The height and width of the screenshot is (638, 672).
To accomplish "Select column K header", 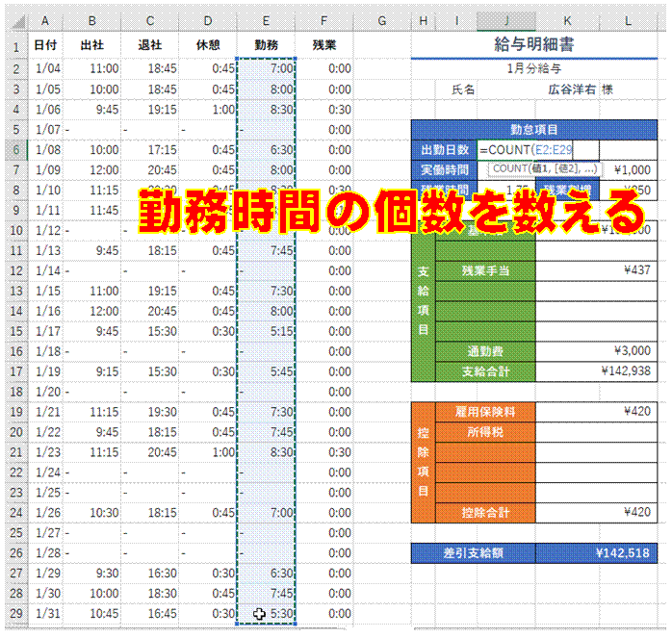I will click(x=567, y=21).
